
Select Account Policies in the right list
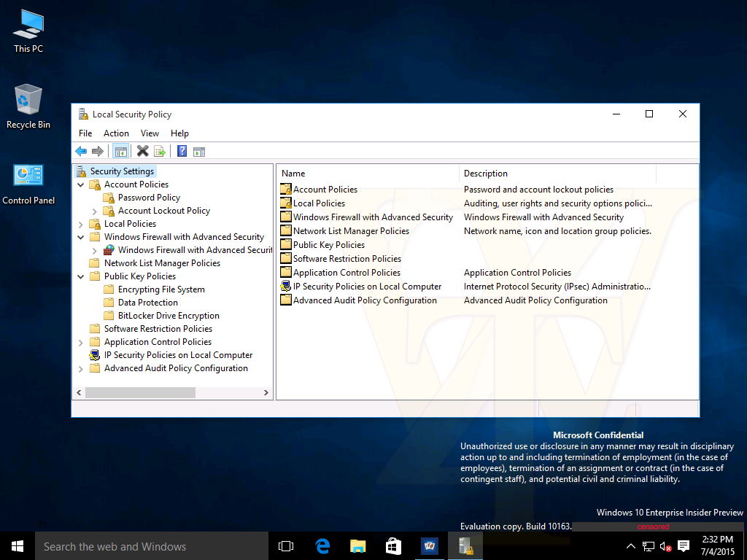click(325, 190)
